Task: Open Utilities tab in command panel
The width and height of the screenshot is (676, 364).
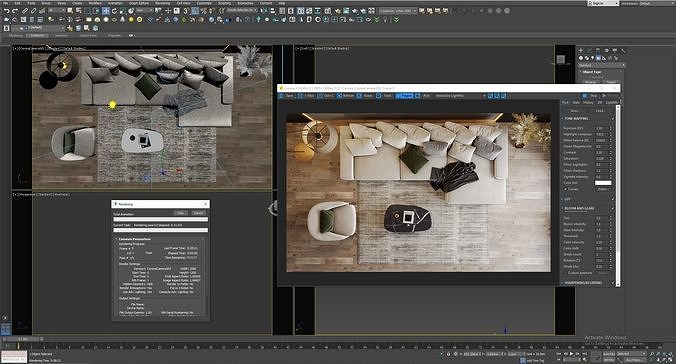Action: 623,50
